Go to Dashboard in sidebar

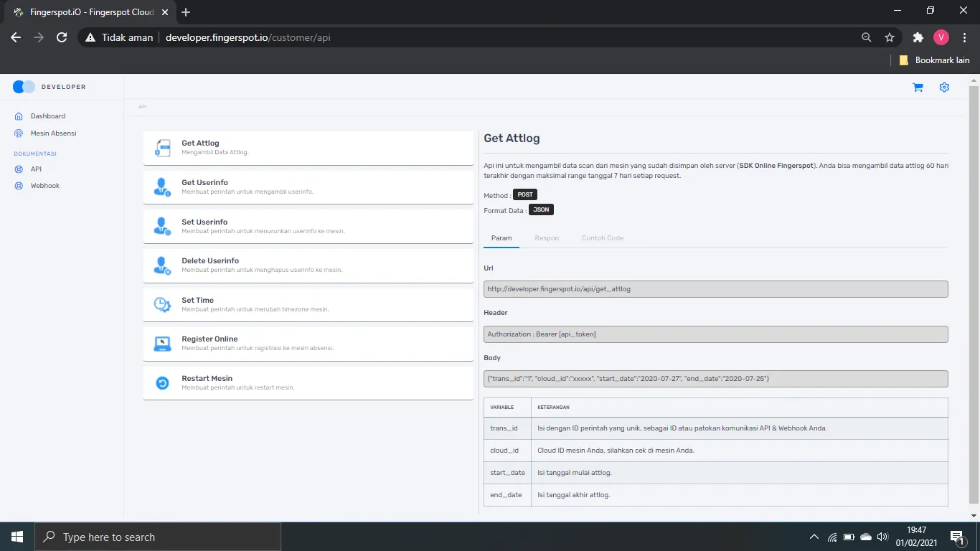click(48, 116)
